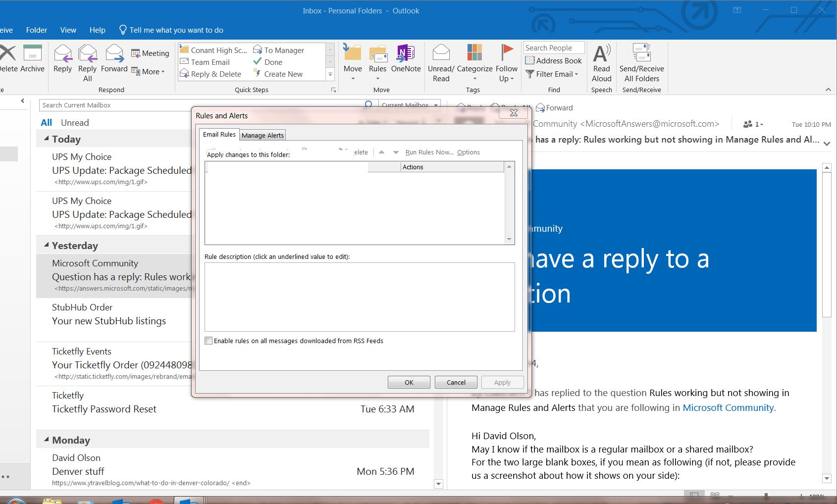Select the To Manager quick step
837x504 pixels.
click(x=278, y=50)
